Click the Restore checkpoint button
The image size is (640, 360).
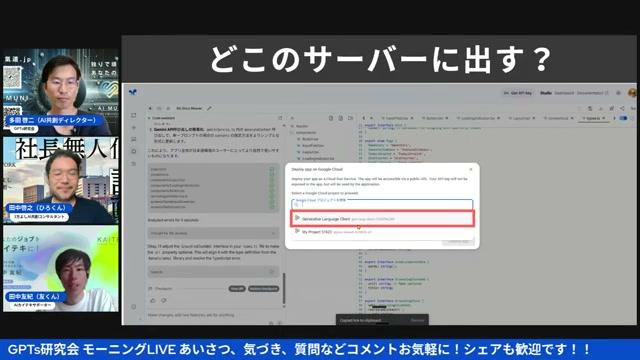coord(263,289)
